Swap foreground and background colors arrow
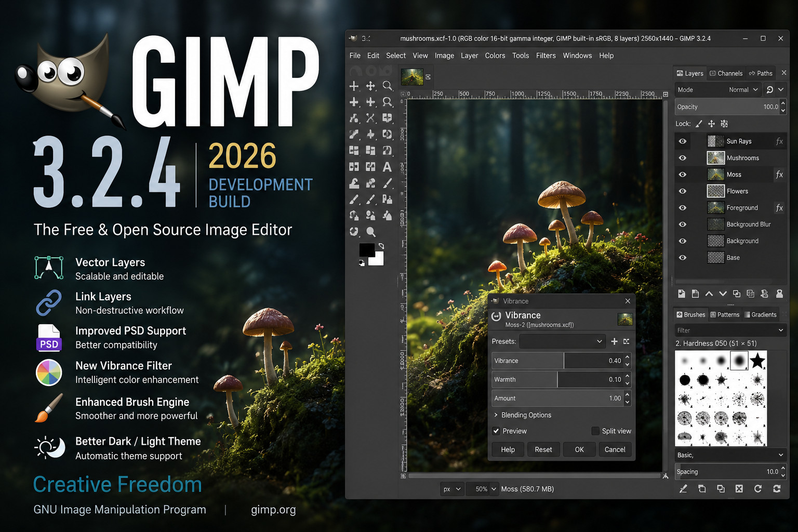 coord(381,246)
